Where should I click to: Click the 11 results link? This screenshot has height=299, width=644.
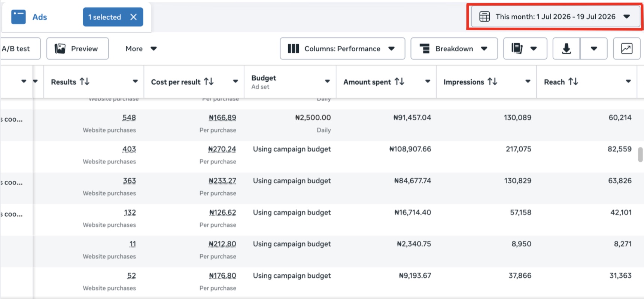pos(133,244)
